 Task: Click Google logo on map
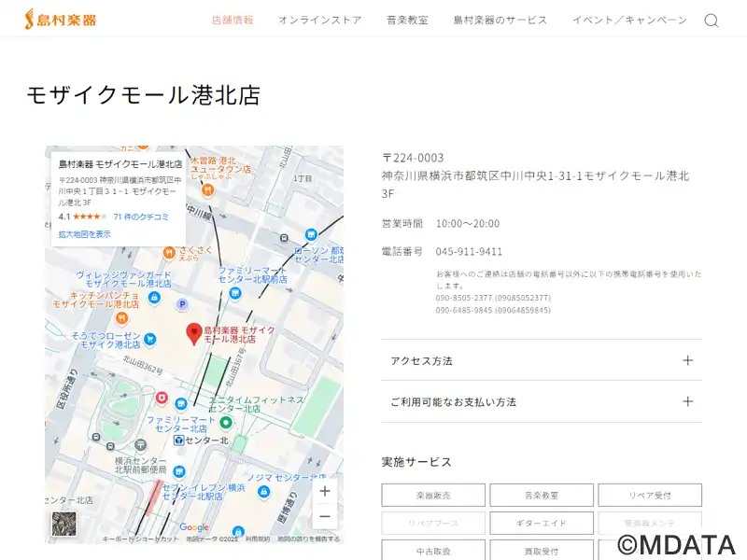(x=194, y=526)
